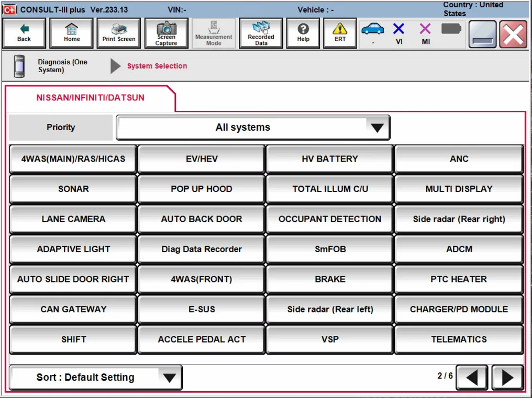Viewport: 532px width, 398px height.
Task: Click the Help icon
Action: coord(303,32)
